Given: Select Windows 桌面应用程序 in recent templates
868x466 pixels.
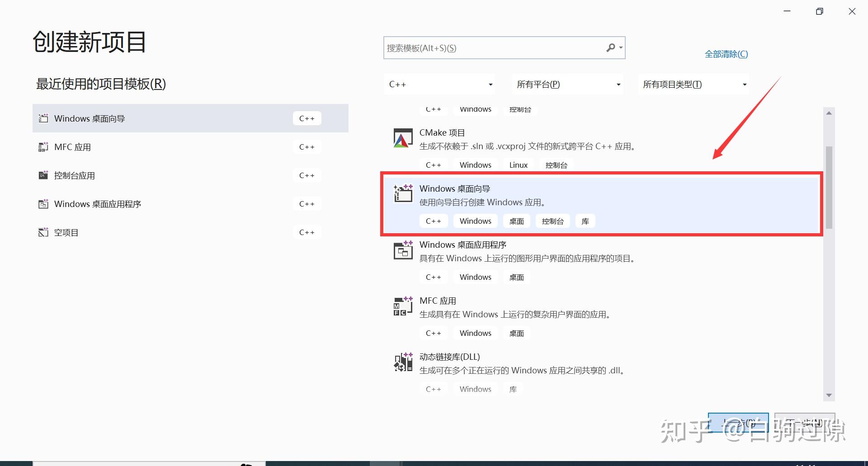Looking at the screenshot, I should [x=190, y=204].
